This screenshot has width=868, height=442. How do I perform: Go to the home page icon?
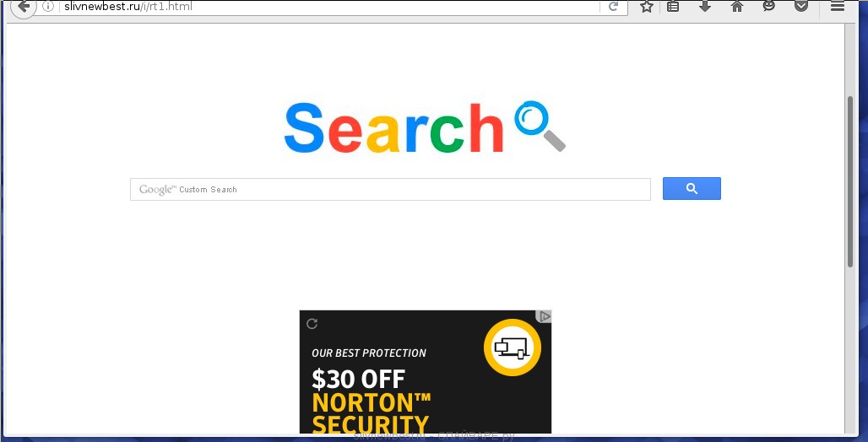737,7
